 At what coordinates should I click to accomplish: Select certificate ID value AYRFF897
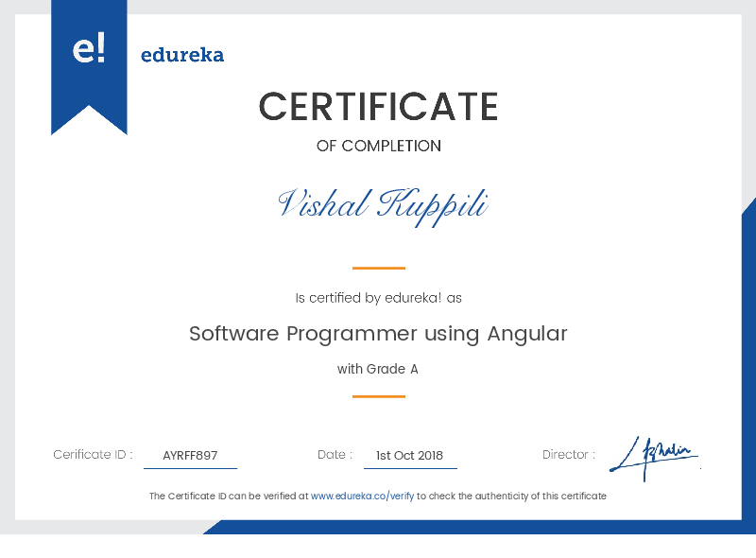(190, 456)
